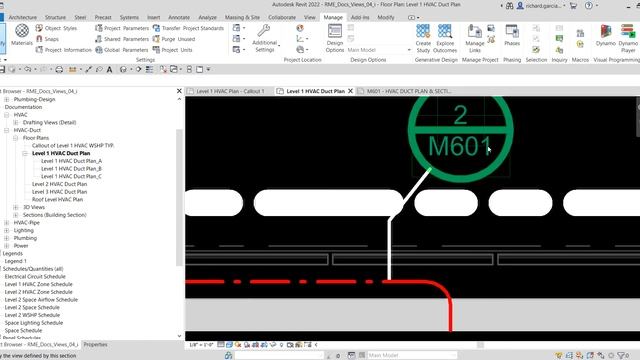Collapse the Floor Plans node

click(16, 138)
